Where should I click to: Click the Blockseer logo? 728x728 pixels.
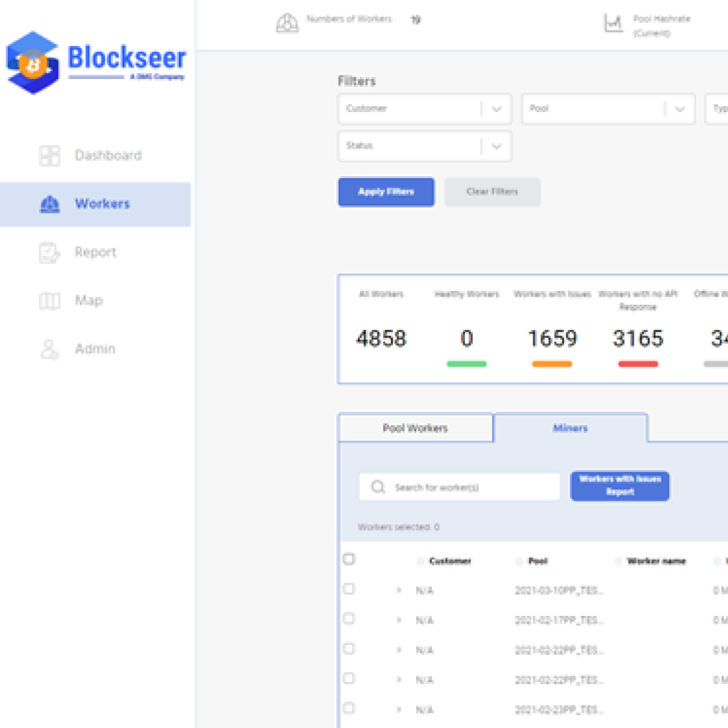coord(96,63)
